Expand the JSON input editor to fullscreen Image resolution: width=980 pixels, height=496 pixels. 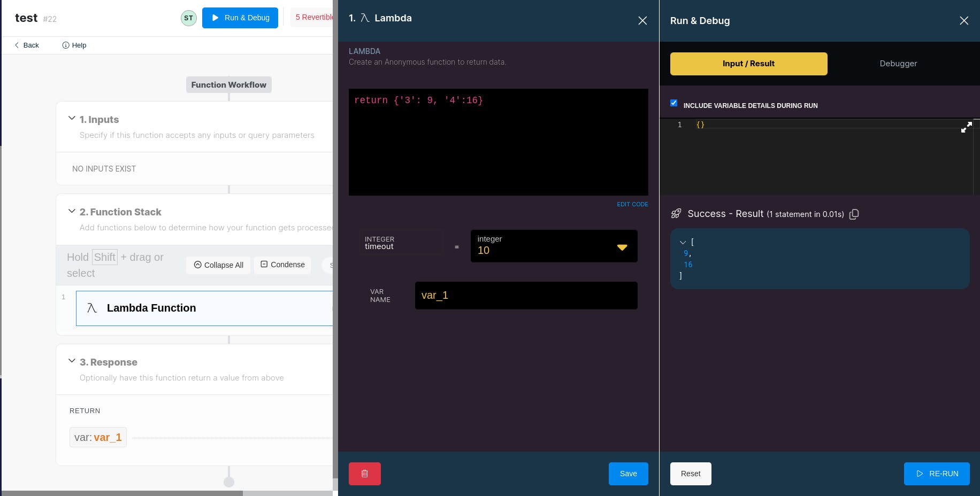(966, 128)
